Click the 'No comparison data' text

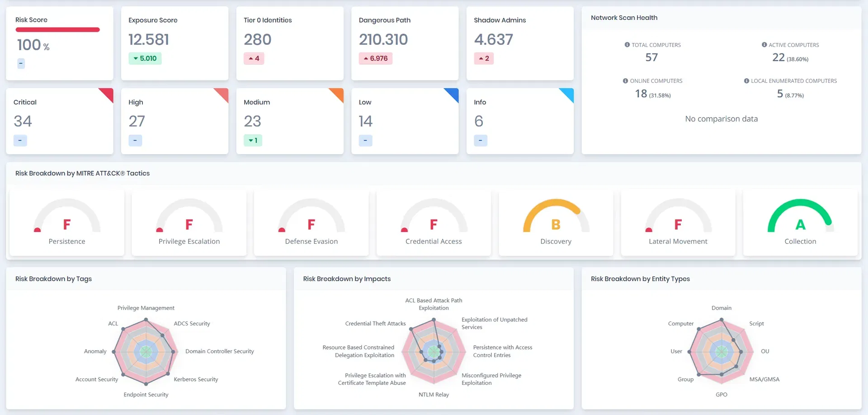click(x=722, y=119)
